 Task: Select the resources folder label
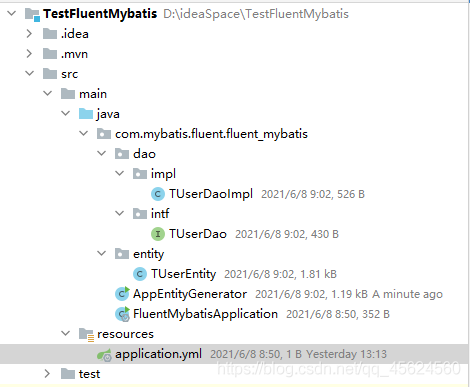tap(125, 334)
